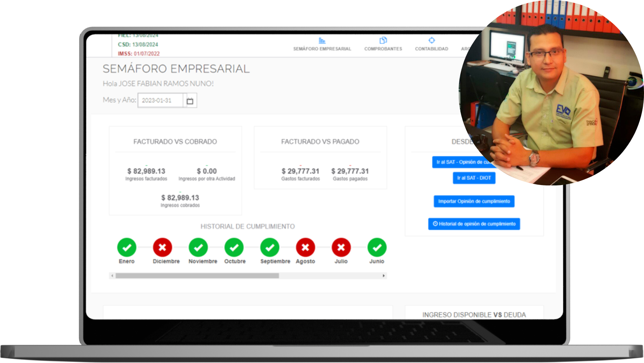Click the green check icon for Enero

[x=127, y=247]
